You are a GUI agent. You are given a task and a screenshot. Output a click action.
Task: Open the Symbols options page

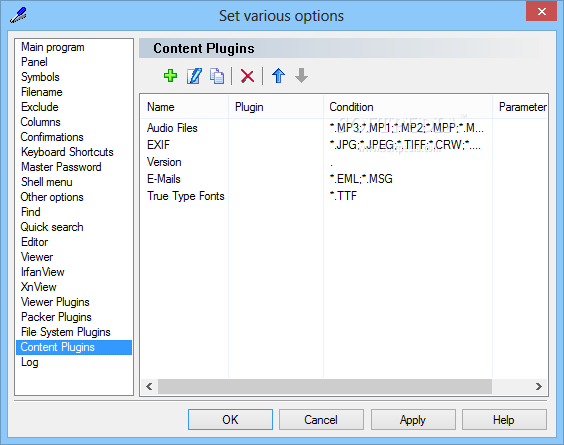point(40,77)
